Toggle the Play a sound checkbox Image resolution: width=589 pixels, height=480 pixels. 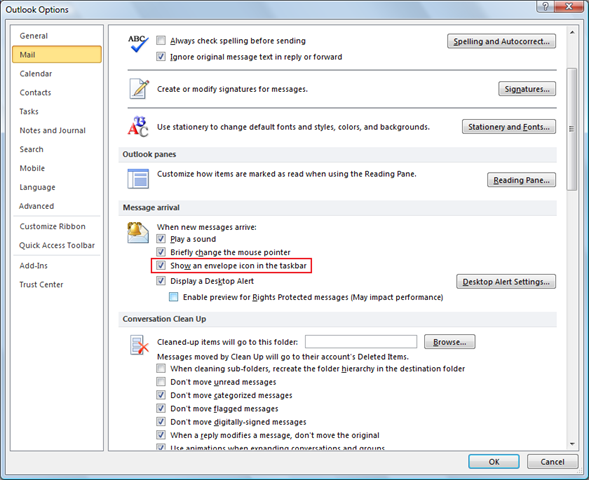[x=161, y=239]
